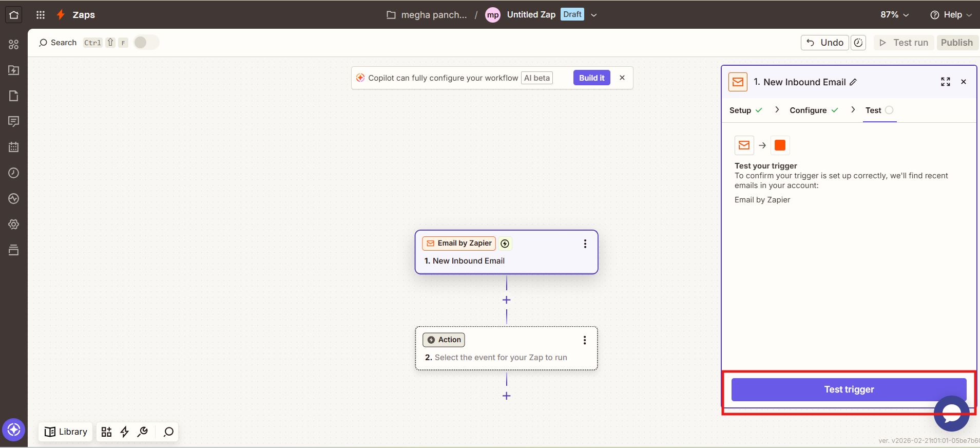Image resolution: width=980 pixels, height=448 pixels.
Task: Open the Copilot assistant icon at bottom left
Action: tap(14, 430)
